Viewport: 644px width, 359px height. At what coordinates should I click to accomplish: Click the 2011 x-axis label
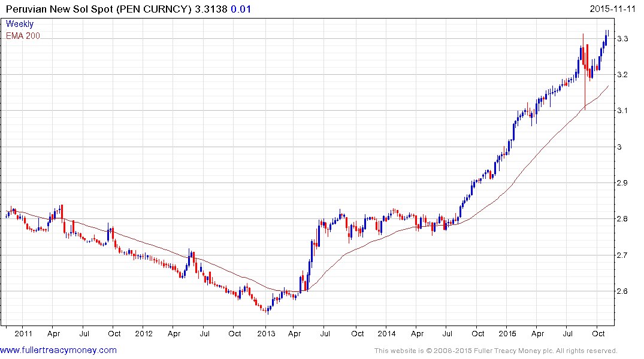23,333
